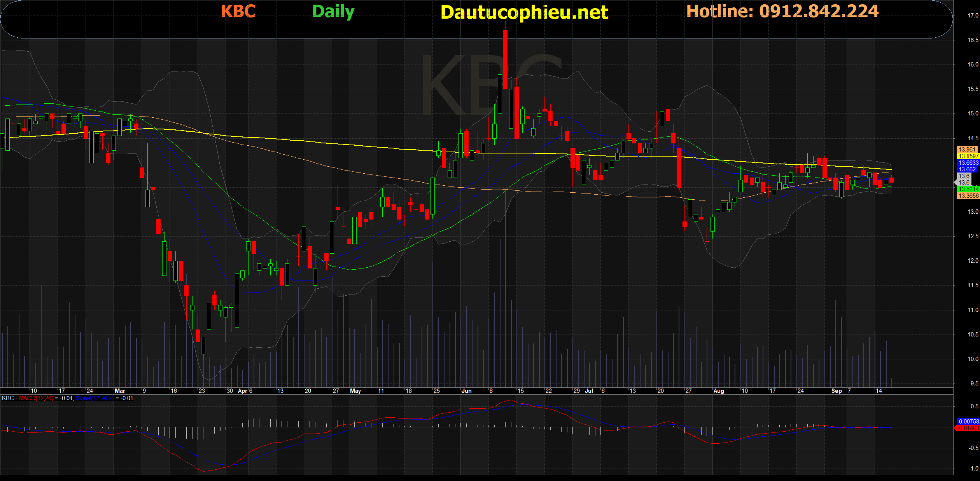This screenshot has height=481, width=980.
Task: Select the yellow 13.8597 price label
Action: [x=968, y=156]
